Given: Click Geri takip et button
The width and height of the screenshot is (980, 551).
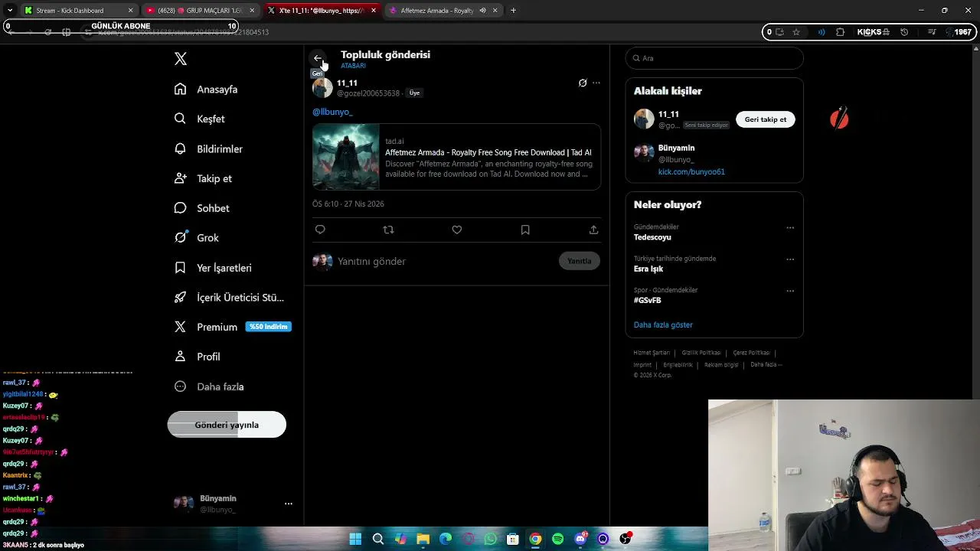Looking at the screenshot, I should tap(765, 119).
